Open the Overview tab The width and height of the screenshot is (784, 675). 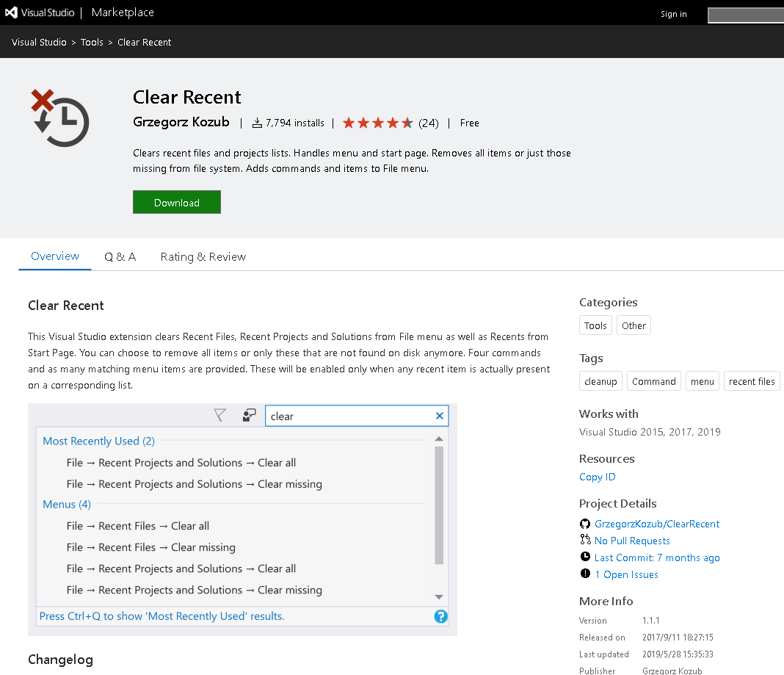[x=55, y=256]
